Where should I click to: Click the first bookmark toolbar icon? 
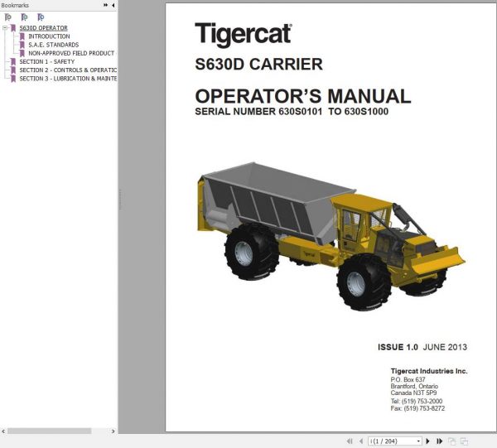click(8, 17)
